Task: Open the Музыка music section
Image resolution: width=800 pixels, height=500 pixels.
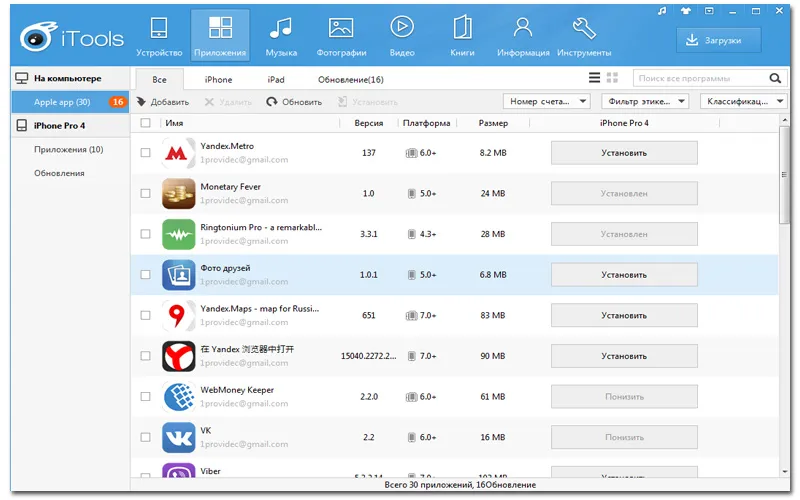Action: click(x=281, y=36)
